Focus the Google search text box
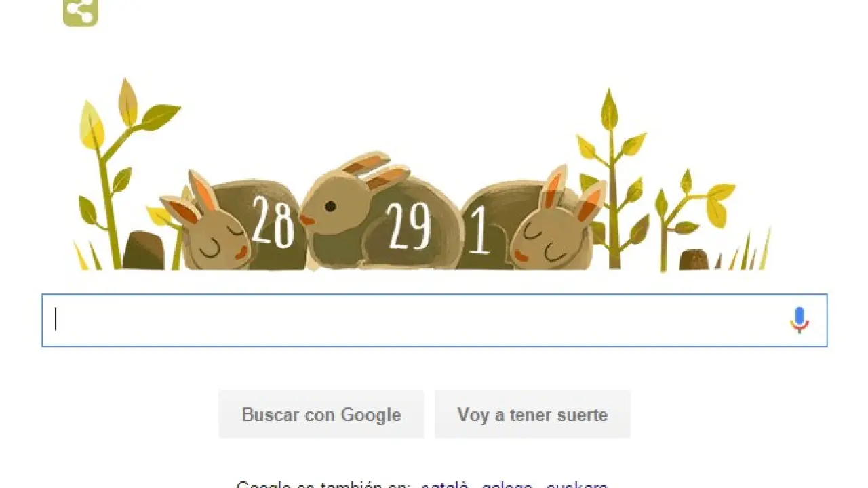The image size is (868, 488). click(x=434, y=321)
